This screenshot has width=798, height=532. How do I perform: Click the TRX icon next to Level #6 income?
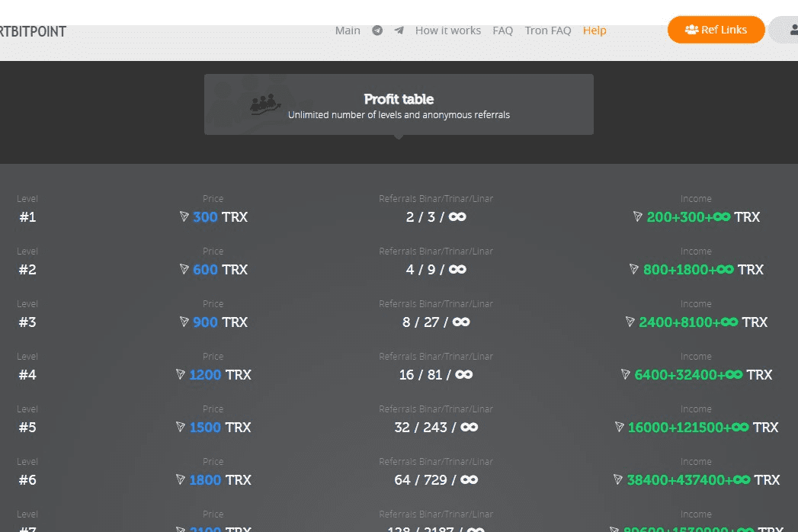coord(617,479)
